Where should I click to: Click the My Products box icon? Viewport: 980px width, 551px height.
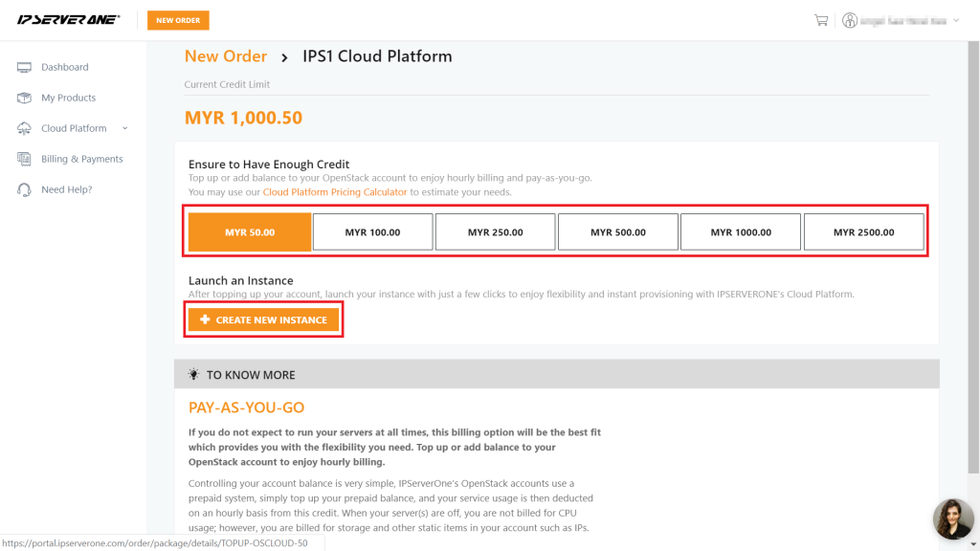click(x=24, y=98)
